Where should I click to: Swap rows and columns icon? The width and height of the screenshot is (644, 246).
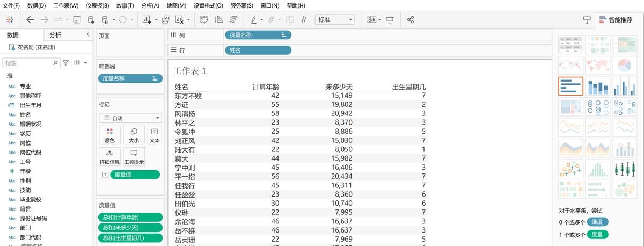click(204, 20)
